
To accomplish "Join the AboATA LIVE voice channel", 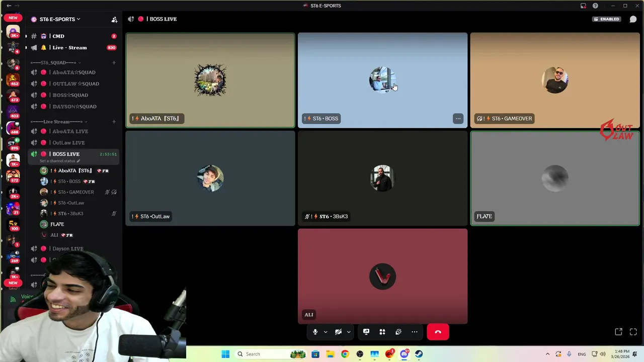I will click(x=73, y=131).
